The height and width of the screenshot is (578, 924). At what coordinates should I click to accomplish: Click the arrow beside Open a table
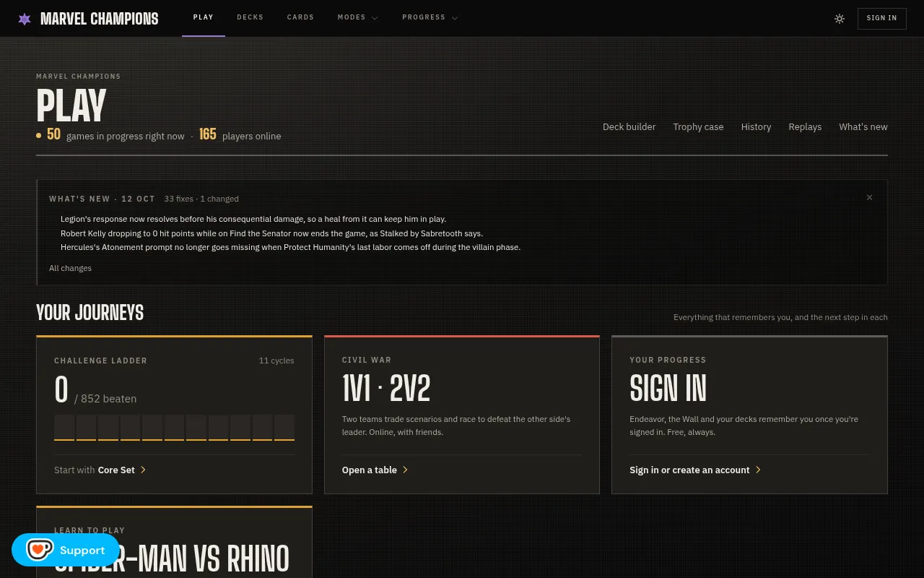[405, 470]
